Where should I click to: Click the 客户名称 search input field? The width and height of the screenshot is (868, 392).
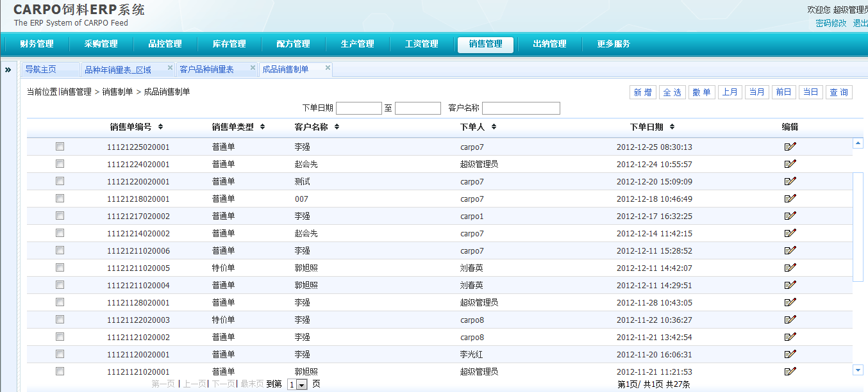point(521,108)
